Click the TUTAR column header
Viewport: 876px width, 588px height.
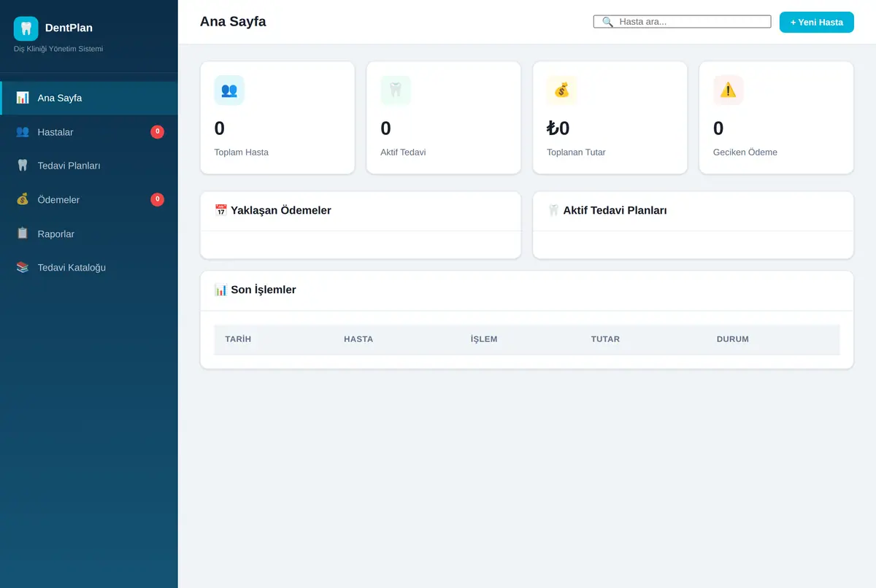[x=605, y=339]
